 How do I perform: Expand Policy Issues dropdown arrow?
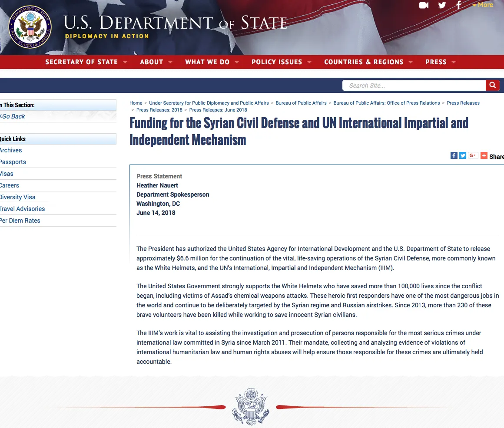309,62
